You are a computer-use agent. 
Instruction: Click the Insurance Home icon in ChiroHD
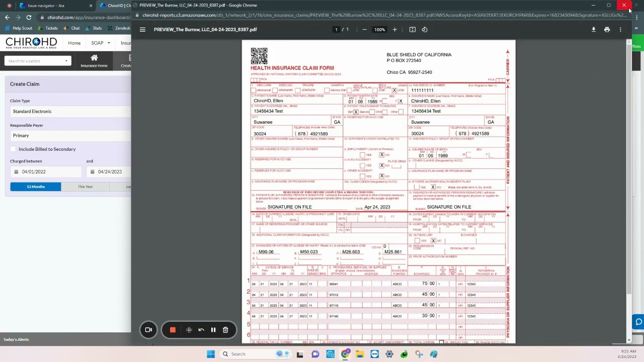pos(94,61)
